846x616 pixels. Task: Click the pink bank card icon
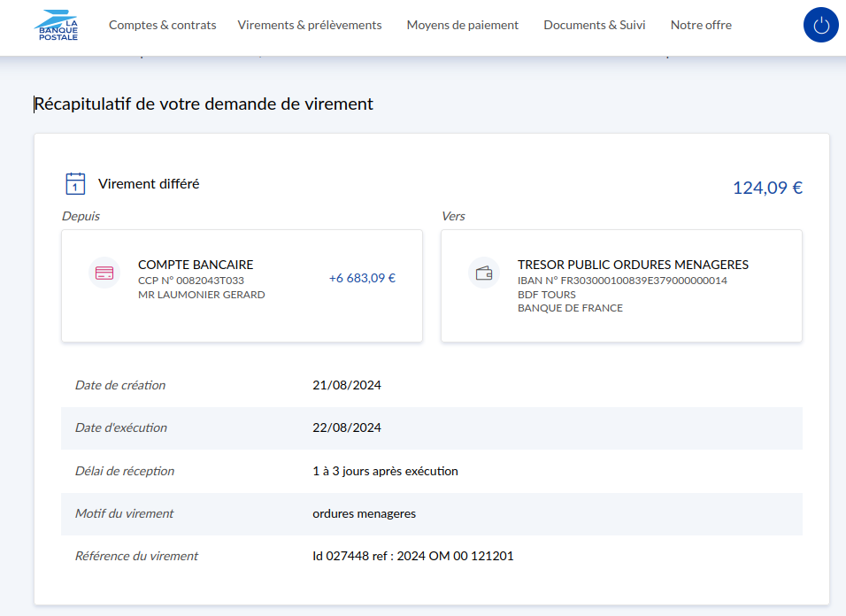[x=104, y=273]
